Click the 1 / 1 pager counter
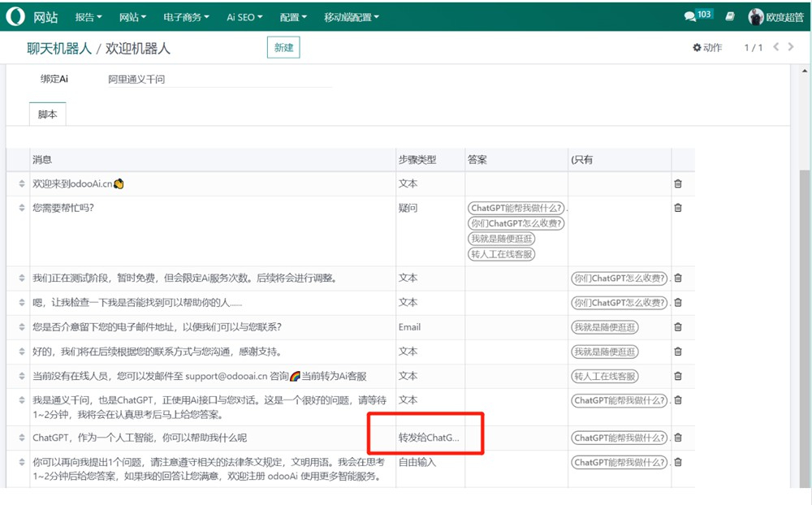812x505 pixels. [x=754, y=48]
